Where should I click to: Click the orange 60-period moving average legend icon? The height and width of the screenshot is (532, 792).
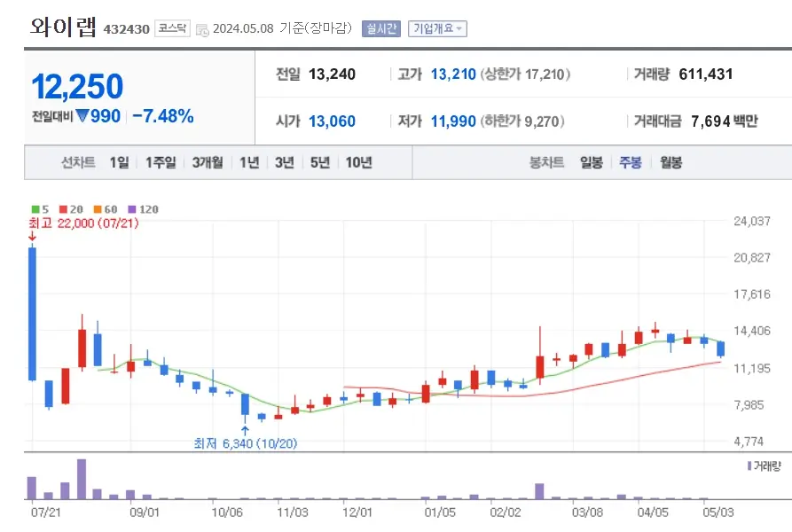[98, 208]
